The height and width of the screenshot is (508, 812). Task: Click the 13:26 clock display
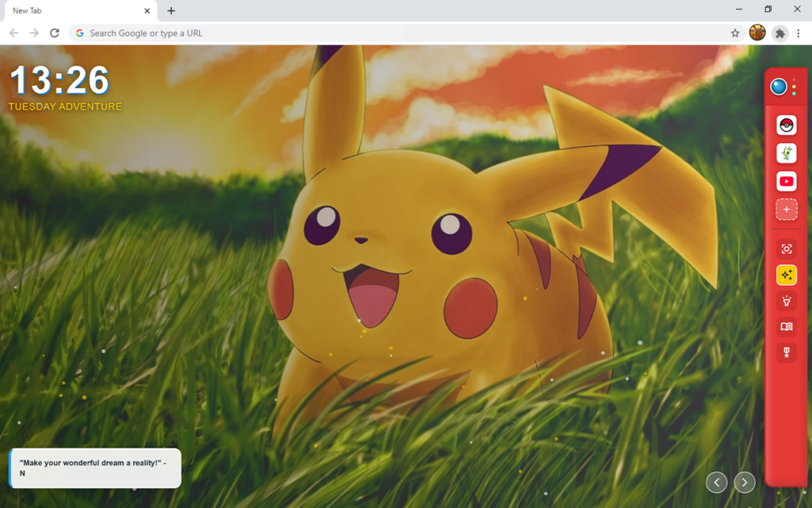[59, 81]
